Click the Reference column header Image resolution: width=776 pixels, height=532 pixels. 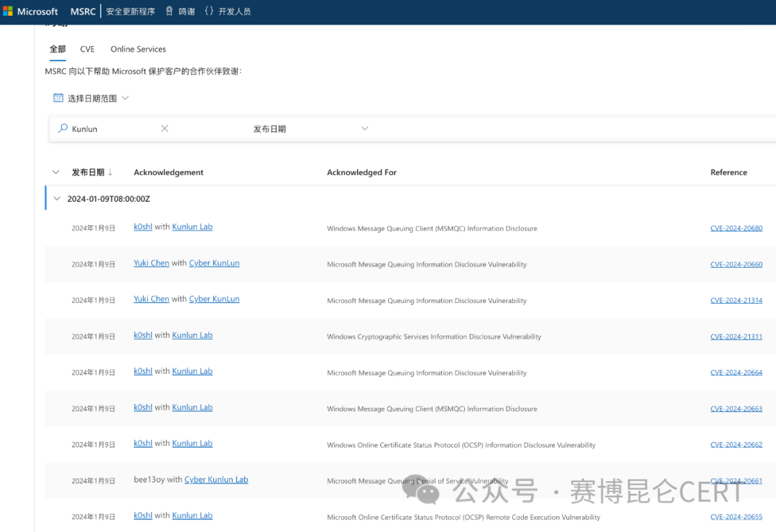pos(729,172)
